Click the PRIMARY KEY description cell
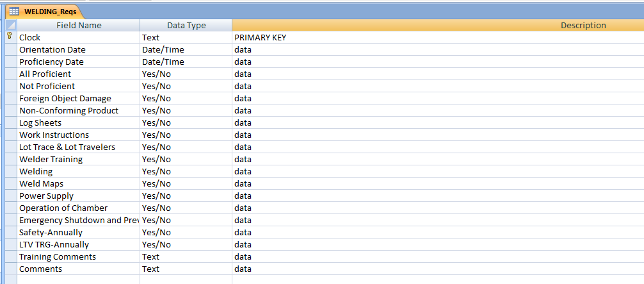This screenshot has width=644, height=284. (438, 37)
